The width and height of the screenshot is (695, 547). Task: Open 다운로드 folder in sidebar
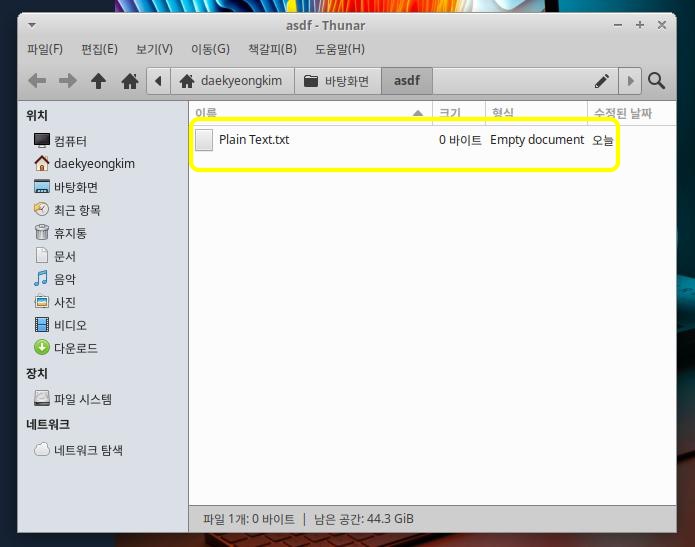66,348
